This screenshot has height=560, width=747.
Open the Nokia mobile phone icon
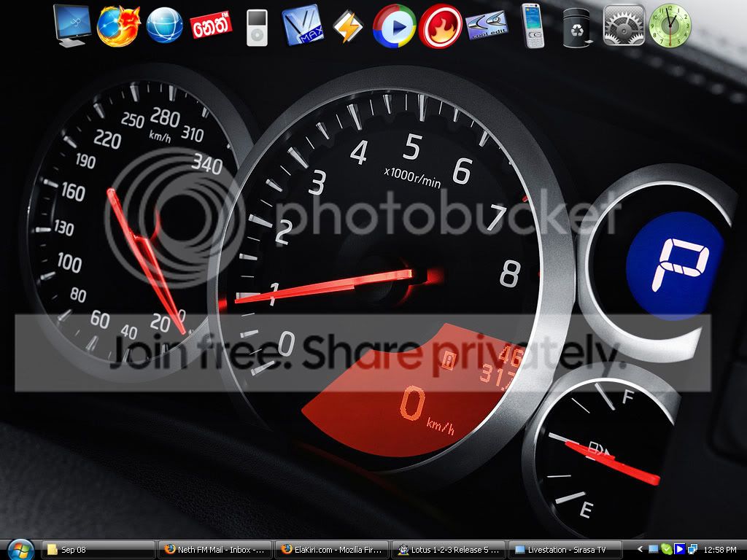point(533,26)
